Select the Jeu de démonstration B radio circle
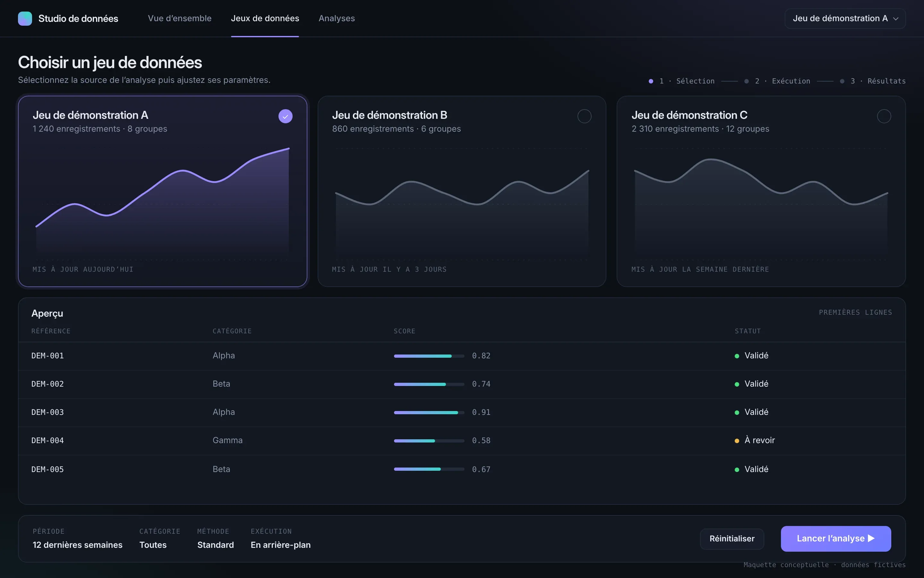 584,116
